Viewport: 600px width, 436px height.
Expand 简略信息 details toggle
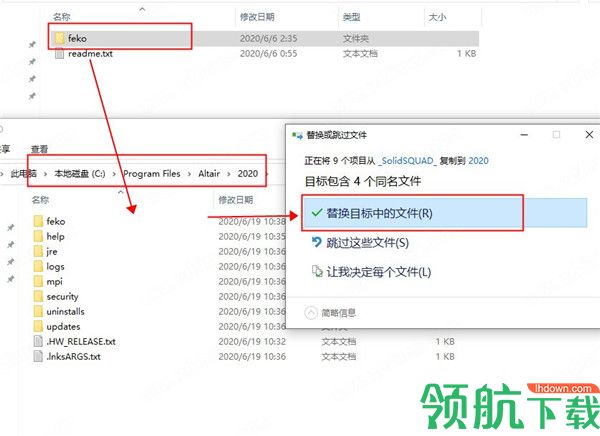[311, 313]
